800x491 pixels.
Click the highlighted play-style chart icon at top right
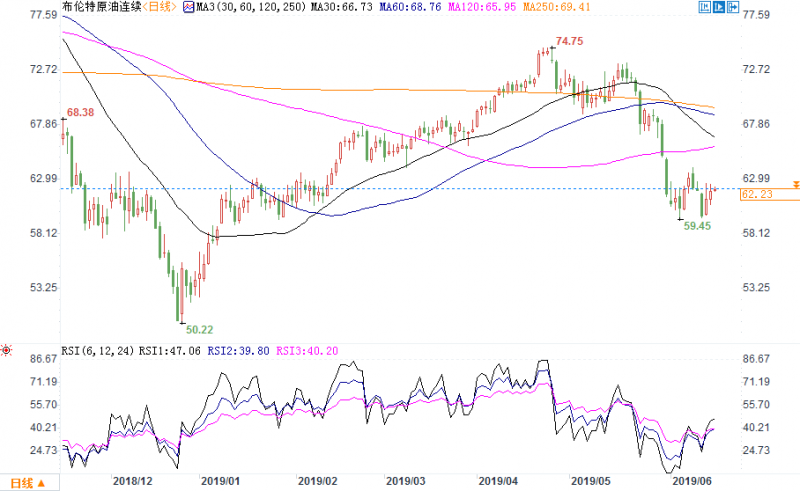[719, 7]
